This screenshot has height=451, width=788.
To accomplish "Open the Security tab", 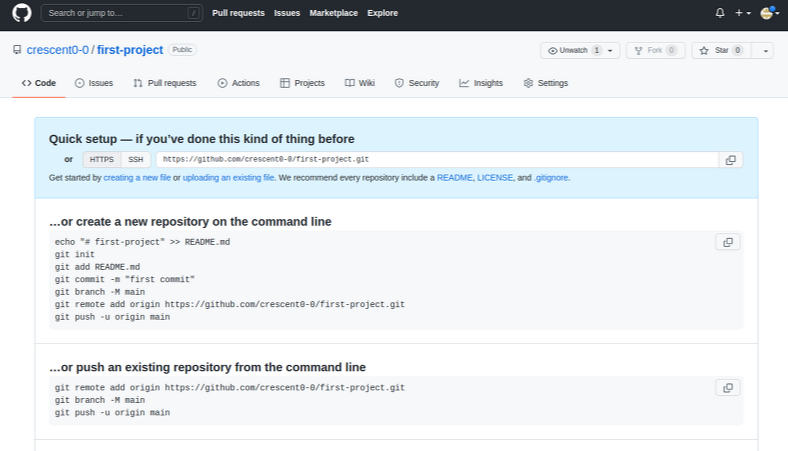I will tap(417, 83).
